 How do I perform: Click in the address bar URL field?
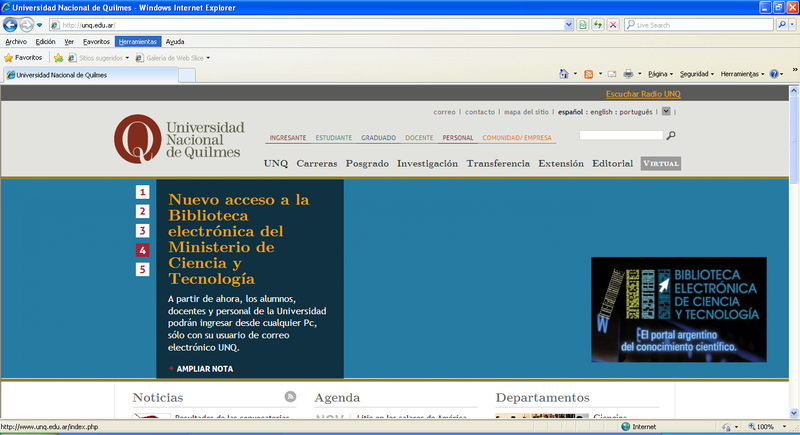tap(311, 24)
